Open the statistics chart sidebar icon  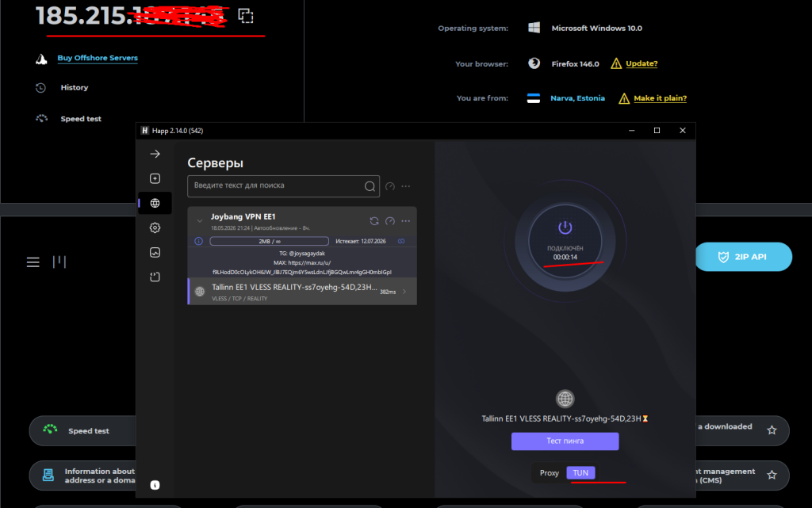click(155, 253)
